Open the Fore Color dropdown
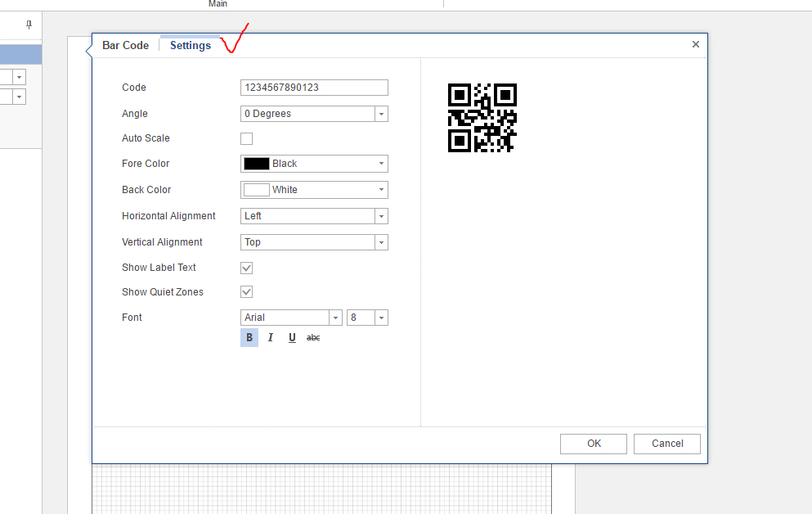This screenshot has width=812, height=514. click(381, 164)
